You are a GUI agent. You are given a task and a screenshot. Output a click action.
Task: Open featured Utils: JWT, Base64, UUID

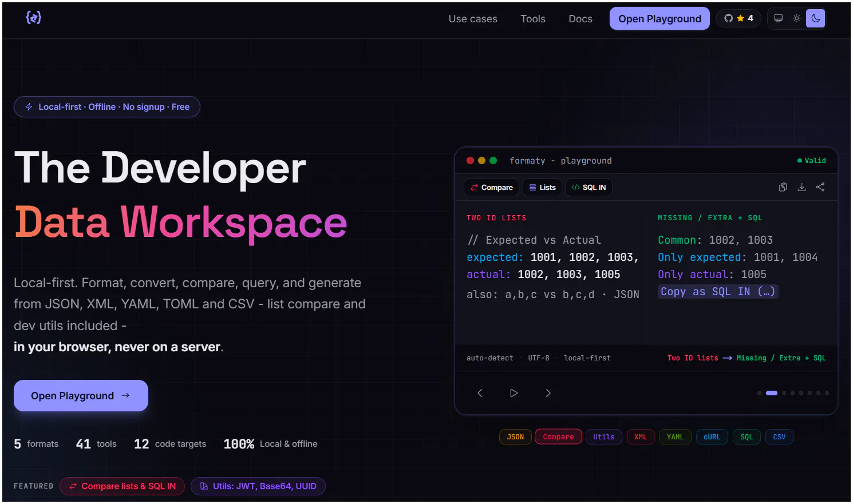tap(258, 486)
